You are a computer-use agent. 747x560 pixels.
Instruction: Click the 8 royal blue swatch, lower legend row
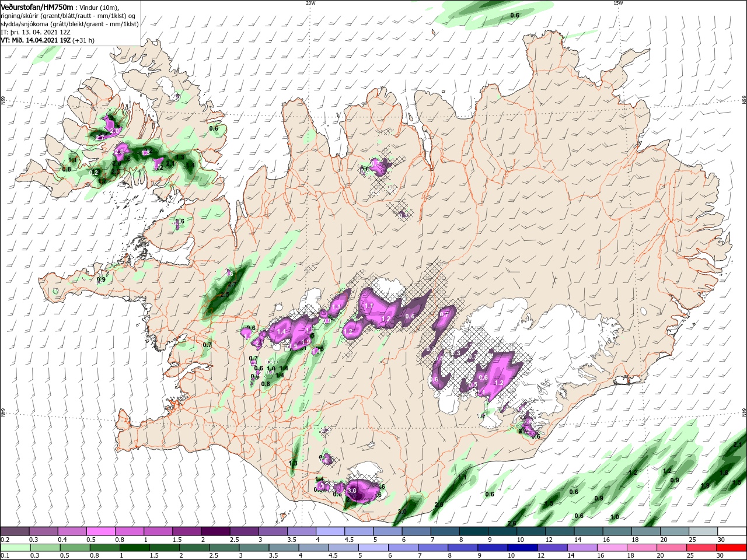coord(462,548)
